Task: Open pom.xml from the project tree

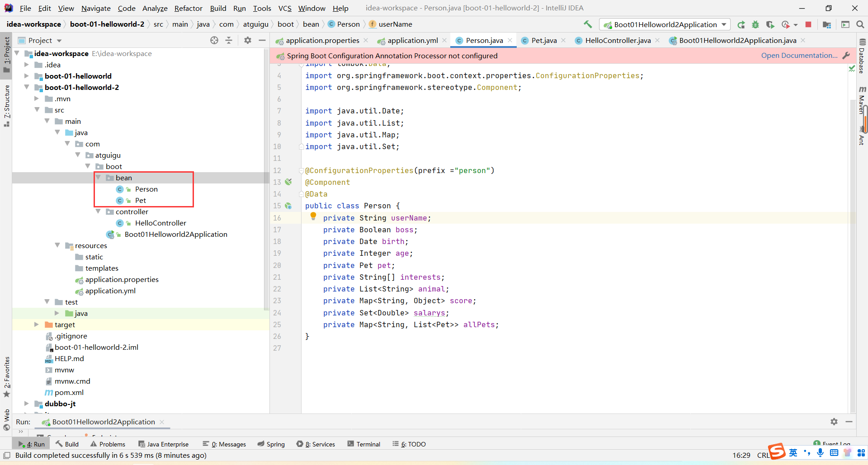Action: (x=69, y=392)
